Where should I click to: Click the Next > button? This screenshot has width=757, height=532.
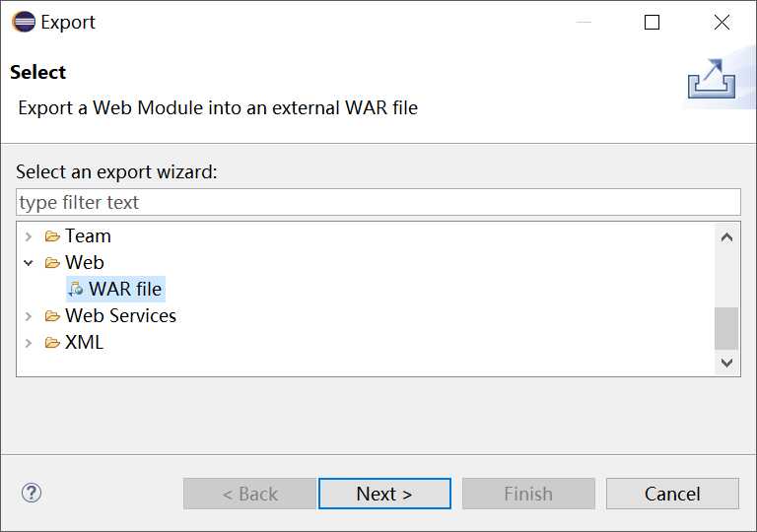[384, 494]
